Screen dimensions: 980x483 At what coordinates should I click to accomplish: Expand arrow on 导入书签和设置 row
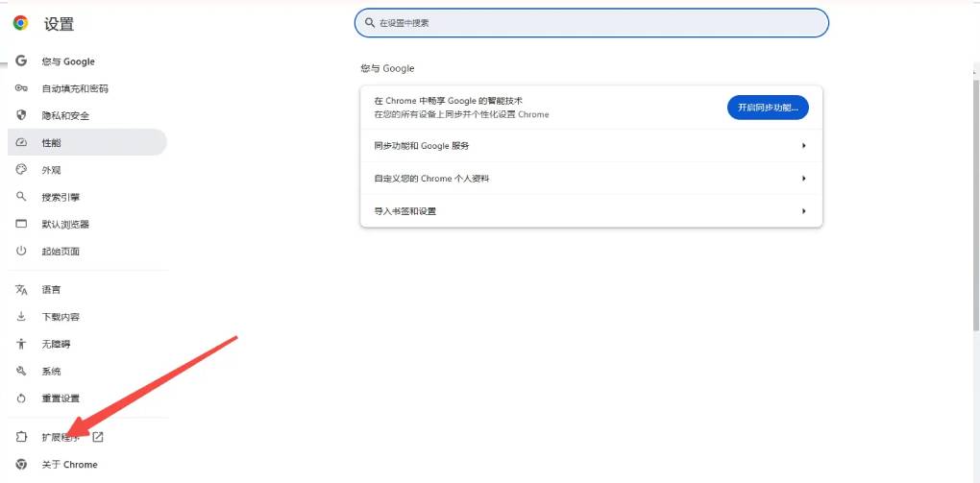click(x=804, y=211)
